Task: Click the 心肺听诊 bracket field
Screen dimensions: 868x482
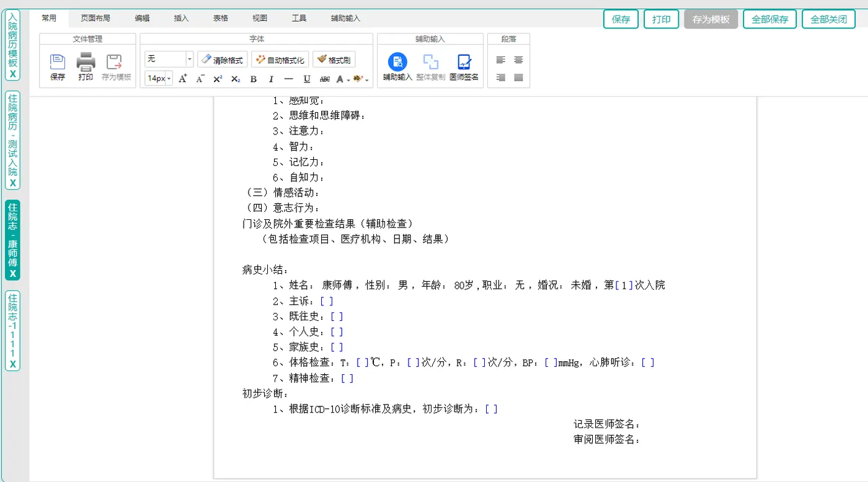Action: click(x=648, y=362)
